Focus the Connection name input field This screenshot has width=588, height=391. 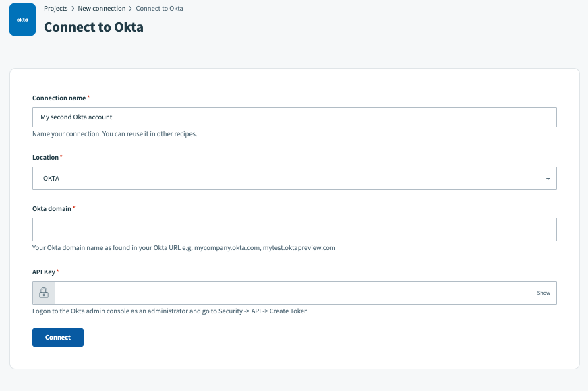295,117
